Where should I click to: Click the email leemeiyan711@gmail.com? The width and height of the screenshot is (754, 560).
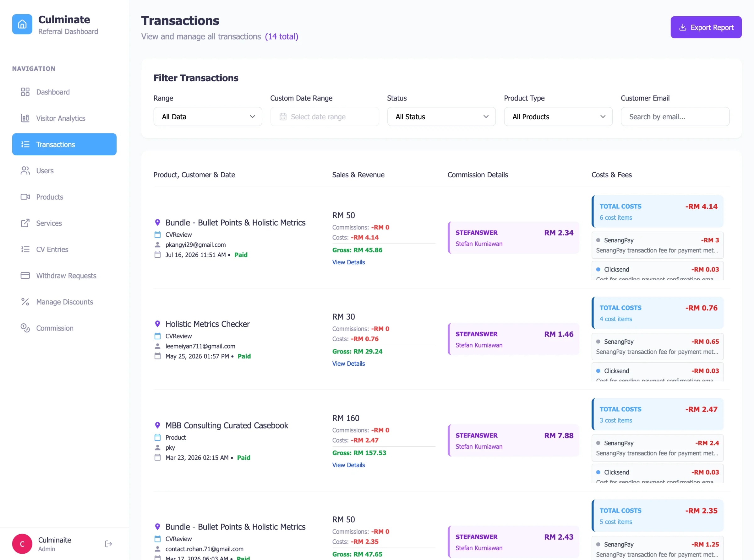[x=200, y=346]
